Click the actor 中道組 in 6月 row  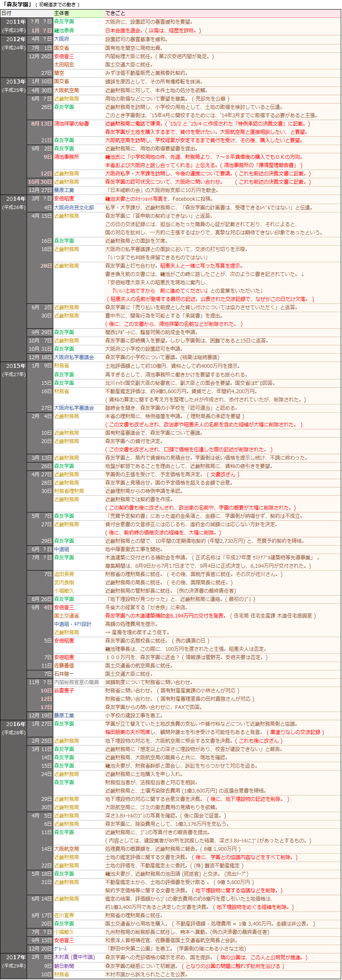62,549
